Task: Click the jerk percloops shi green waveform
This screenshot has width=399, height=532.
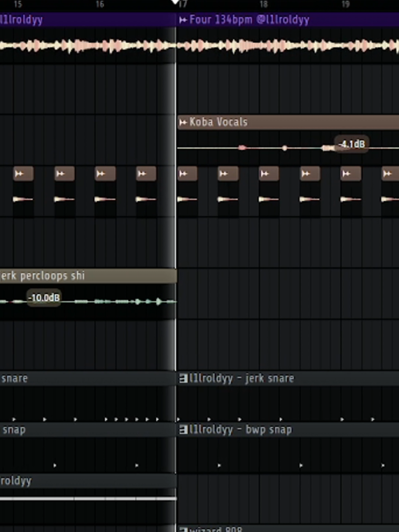Action: tap(88, 301)
